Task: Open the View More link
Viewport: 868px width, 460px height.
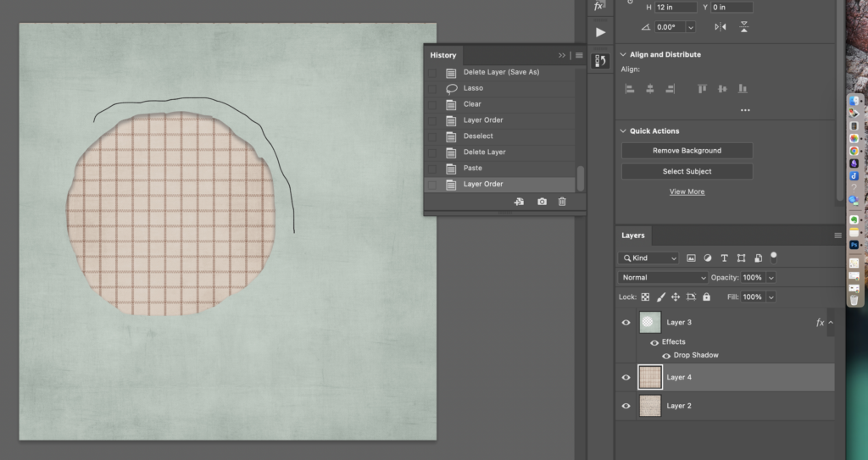Action: 687,191
